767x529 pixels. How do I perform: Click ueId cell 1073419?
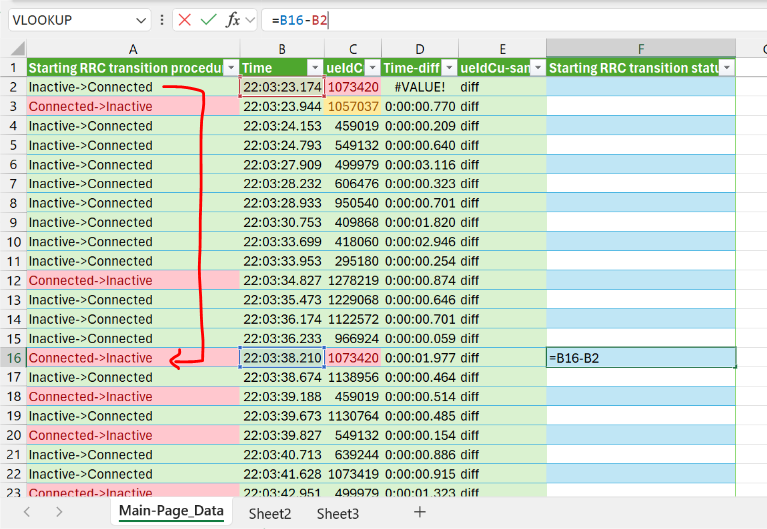click(x=353, y=474)
